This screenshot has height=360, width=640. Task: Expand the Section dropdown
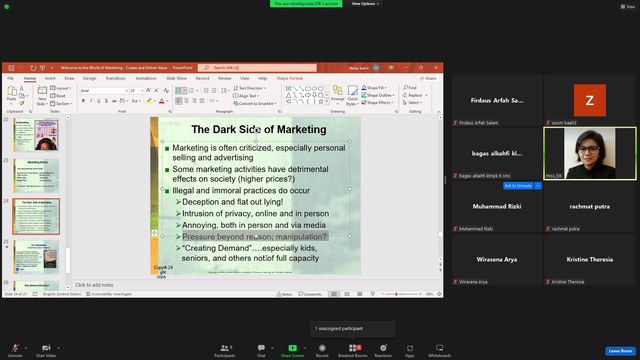[x=61, y=104]
